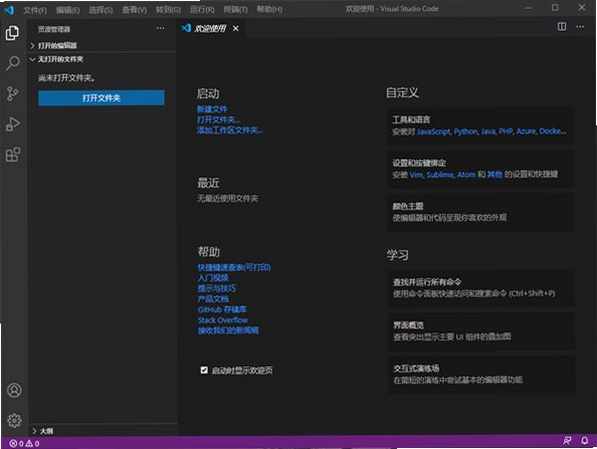Click the 无最近使用文件夹 text
The image size is (597, 449).
click(227, 198)
